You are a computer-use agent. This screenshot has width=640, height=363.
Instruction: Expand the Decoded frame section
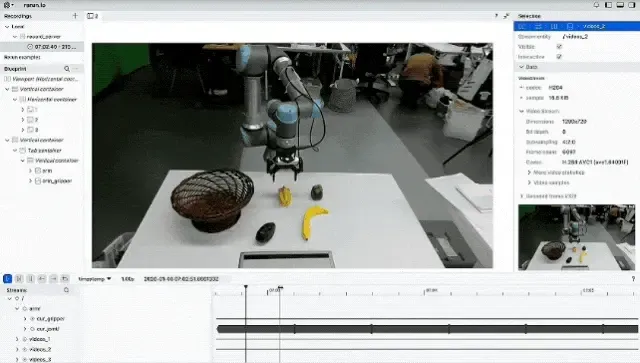(x=521, y=196)
